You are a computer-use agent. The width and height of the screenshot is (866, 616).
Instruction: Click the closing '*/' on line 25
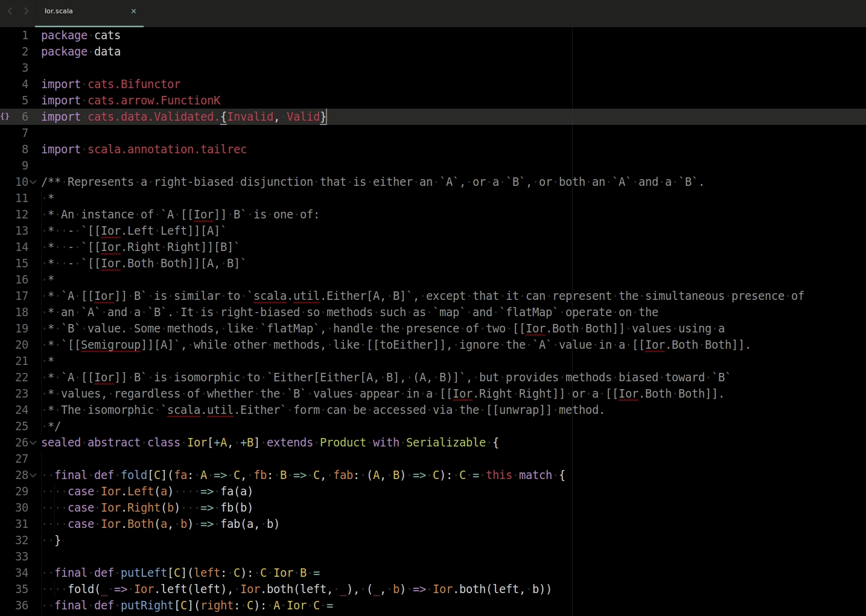click(x=54, y=426)
